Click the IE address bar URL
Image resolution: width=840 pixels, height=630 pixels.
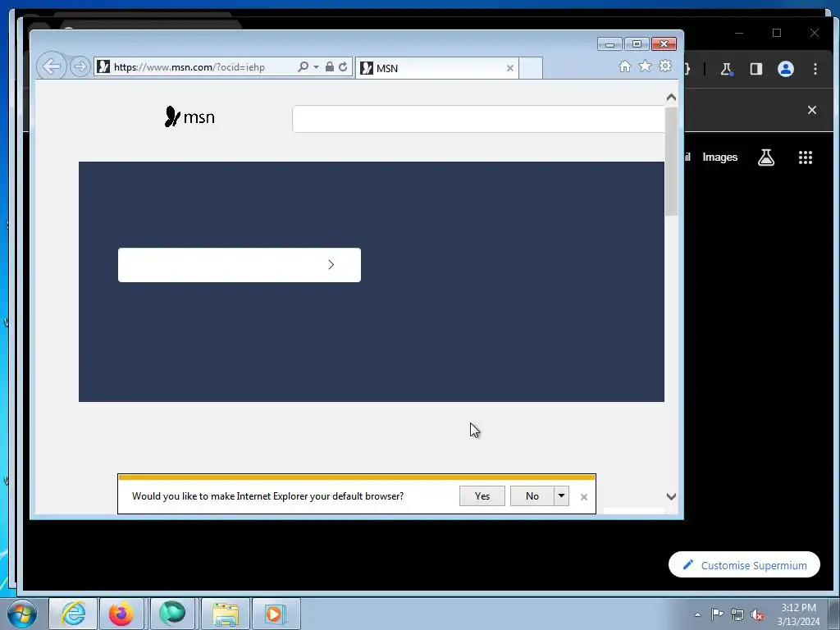(189, 67)
